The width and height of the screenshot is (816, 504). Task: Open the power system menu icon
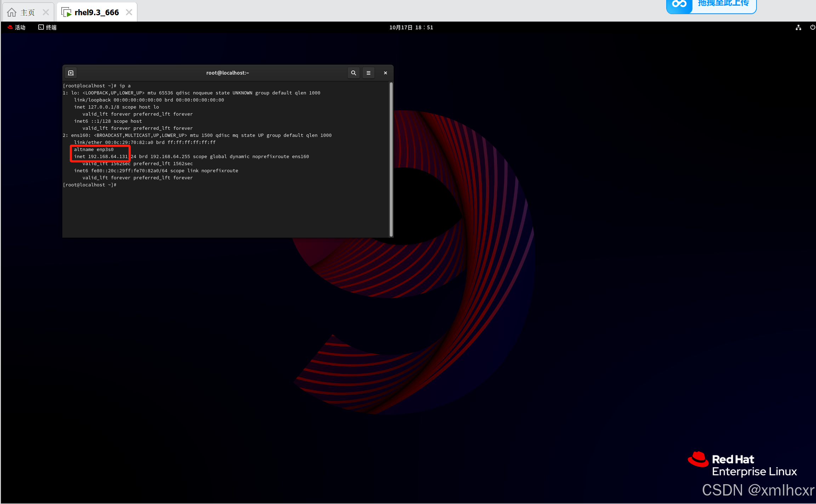tap(812, 28)
